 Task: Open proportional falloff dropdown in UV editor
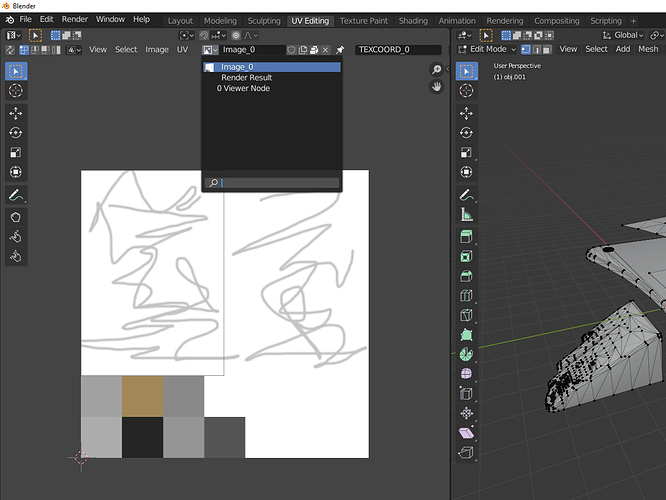point(251,36)
